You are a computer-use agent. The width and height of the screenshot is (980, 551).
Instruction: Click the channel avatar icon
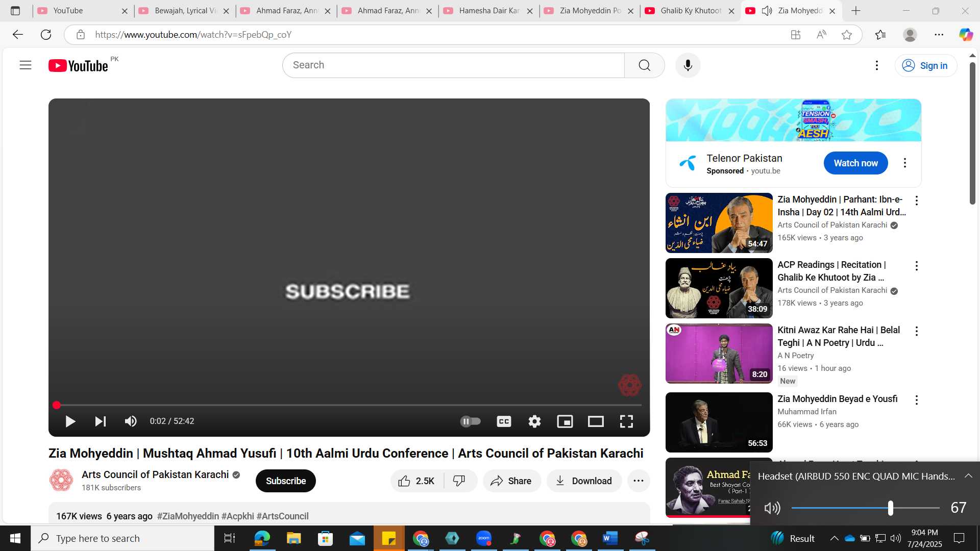(61, 481)
